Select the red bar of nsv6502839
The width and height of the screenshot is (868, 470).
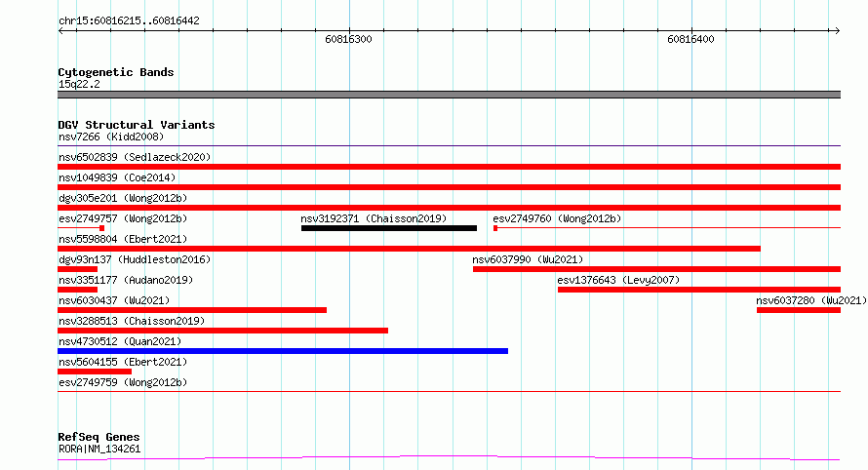coord(449,167)
